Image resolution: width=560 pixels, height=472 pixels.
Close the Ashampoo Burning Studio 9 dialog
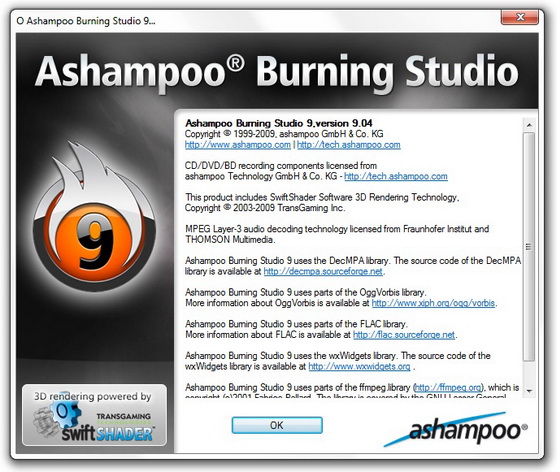point(520,17)
